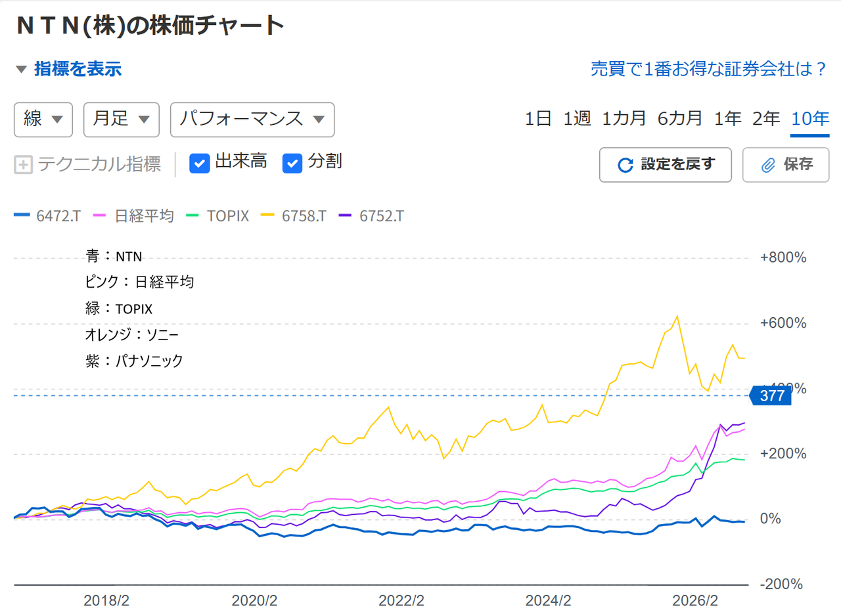Click the -200% axis label
Screen dimensions: 841x616
[783, 584]
